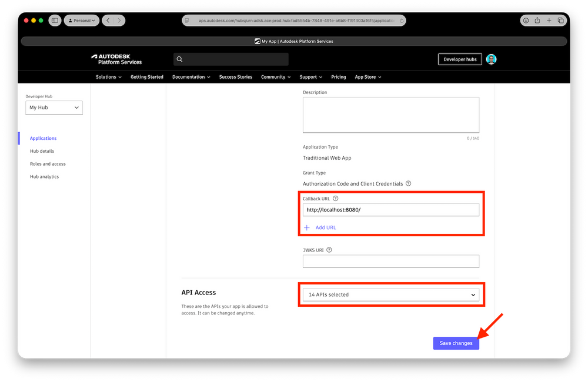Open a new Safari tab
588x382 pixels.
(549, 21)
